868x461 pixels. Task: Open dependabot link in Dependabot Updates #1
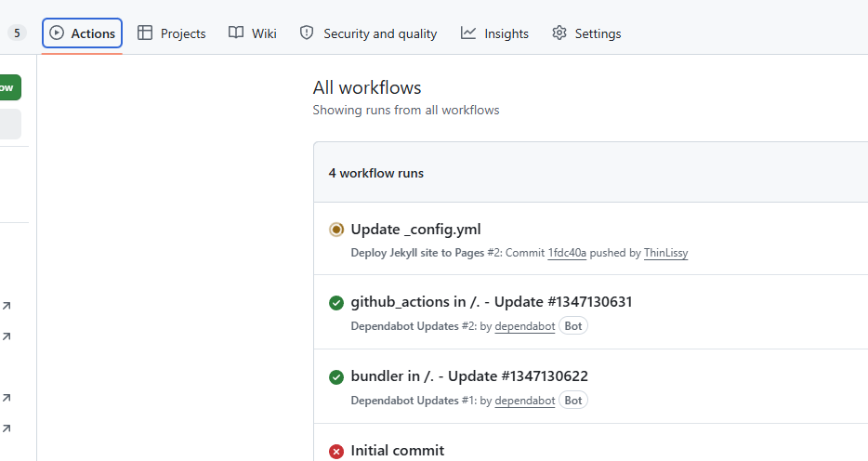point(525,401)
